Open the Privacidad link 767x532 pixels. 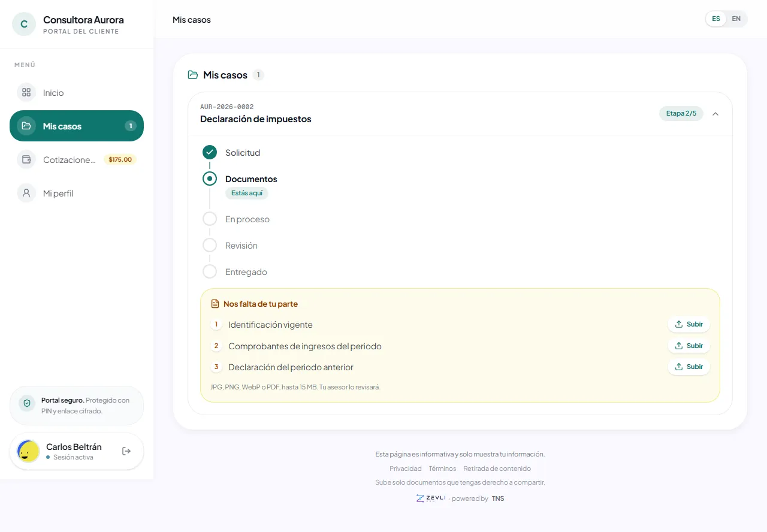point(406,468)
